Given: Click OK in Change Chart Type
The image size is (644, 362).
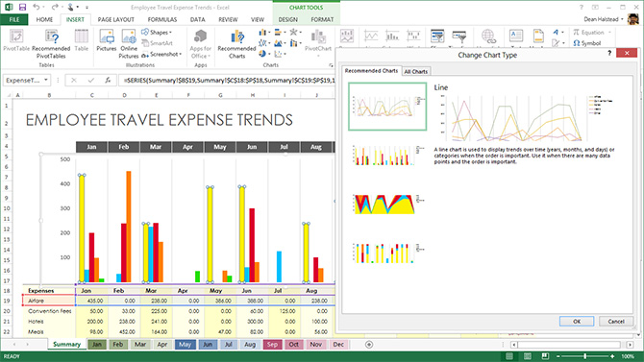Looking at the screenshot, I should click(577, 322).
